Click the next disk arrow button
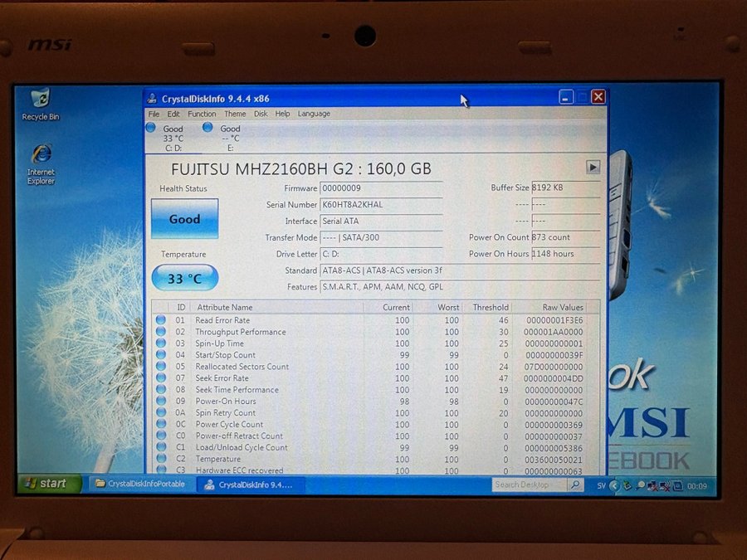747x560 pixels. (x=593, y=167)
